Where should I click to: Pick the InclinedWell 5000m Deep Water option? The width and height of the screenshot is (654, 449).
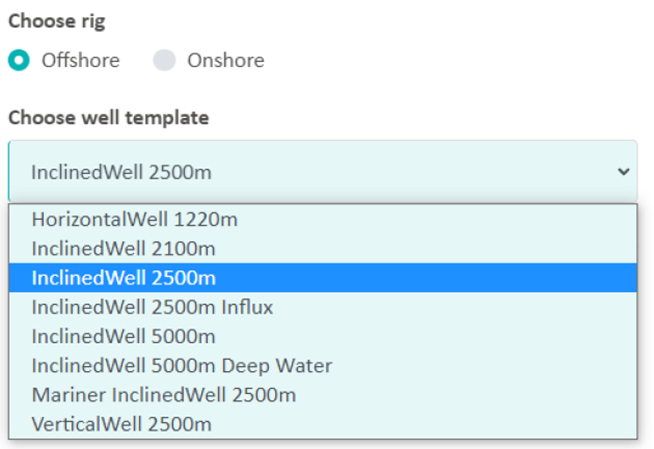[x=181, y=366]
